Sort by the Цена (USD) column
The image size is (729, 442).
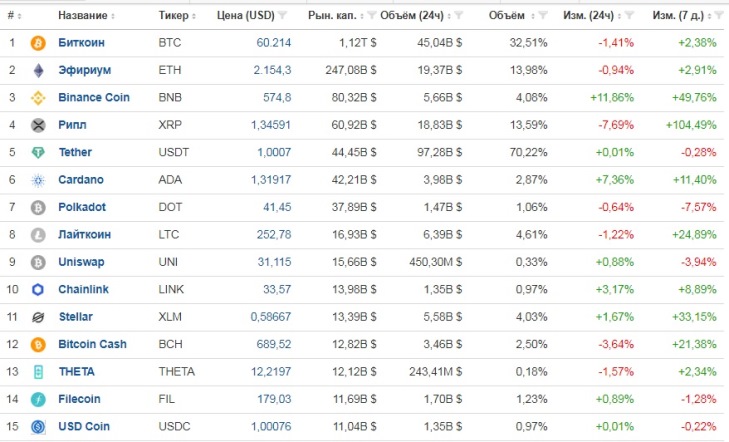[x=245, y=16]
